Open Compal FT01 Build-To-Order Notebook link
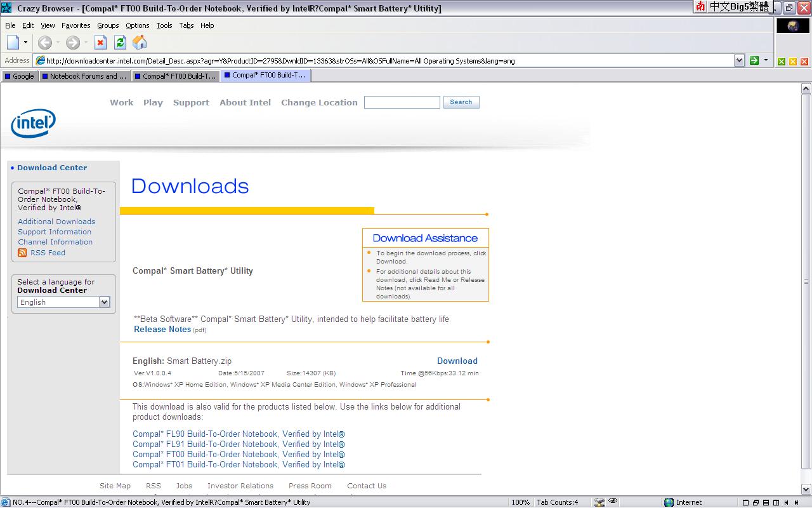Image resolution: width=812 pixels, height=508 pixels. (x=239, y=465)
